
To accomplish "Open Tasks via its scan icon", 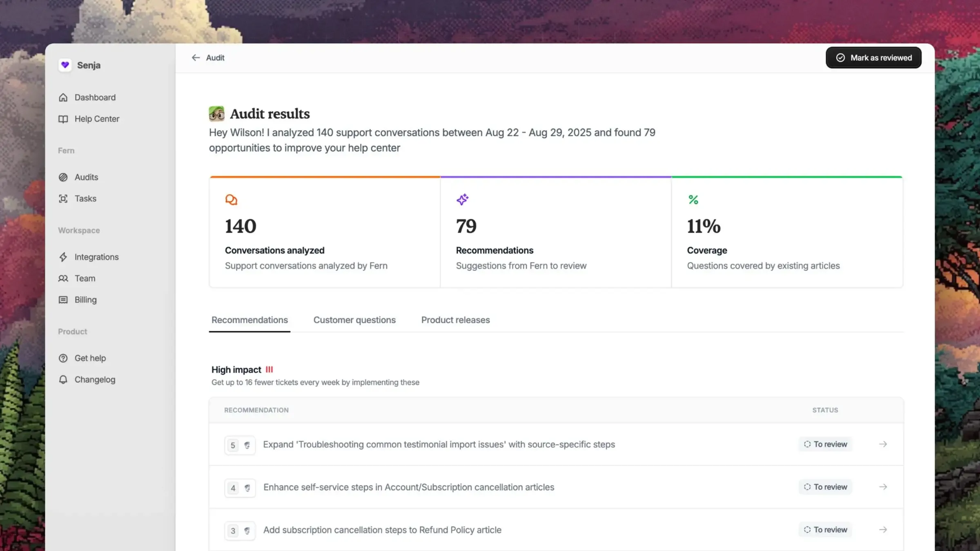I will pos(63,199).
